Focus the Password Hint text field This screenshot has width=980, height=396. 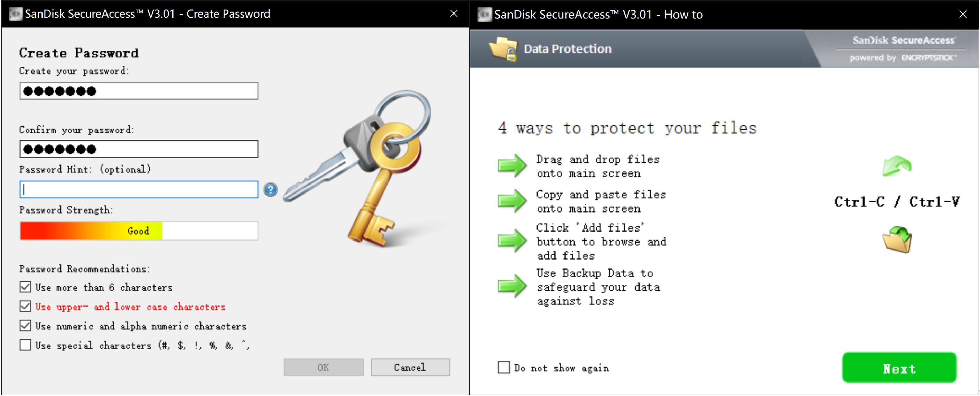click(x=139, y=189)
